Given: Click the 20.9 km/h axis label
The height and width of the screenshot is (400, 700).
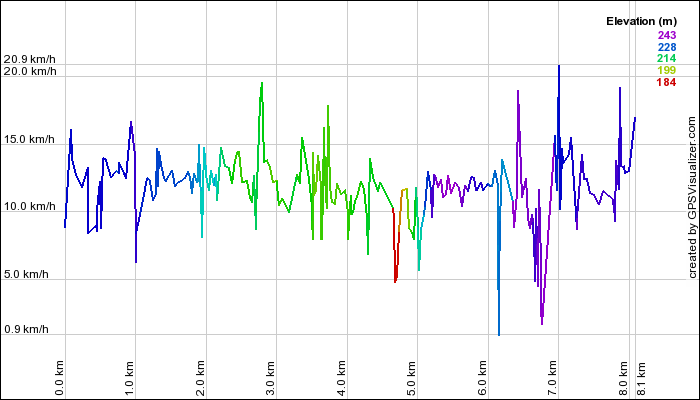Looking at the screenshot, I should tap(30, 59).
